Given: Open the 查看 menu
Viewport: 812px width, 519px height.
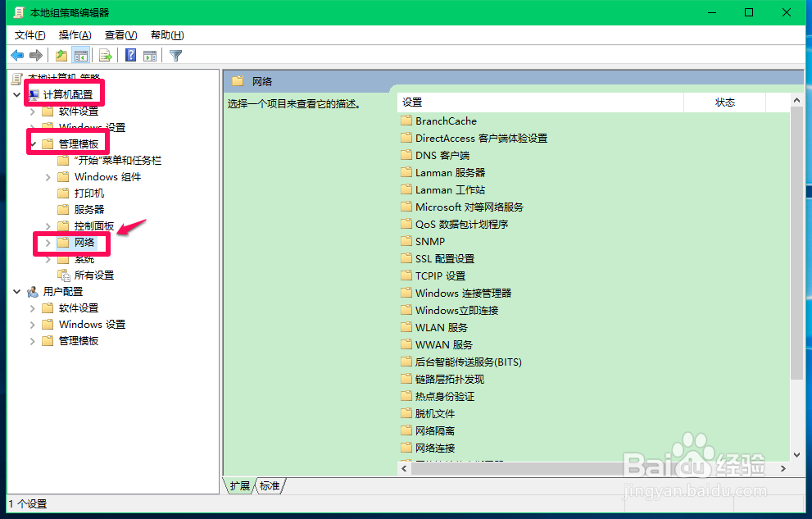Looking at the screenshot, I should 119,34.
